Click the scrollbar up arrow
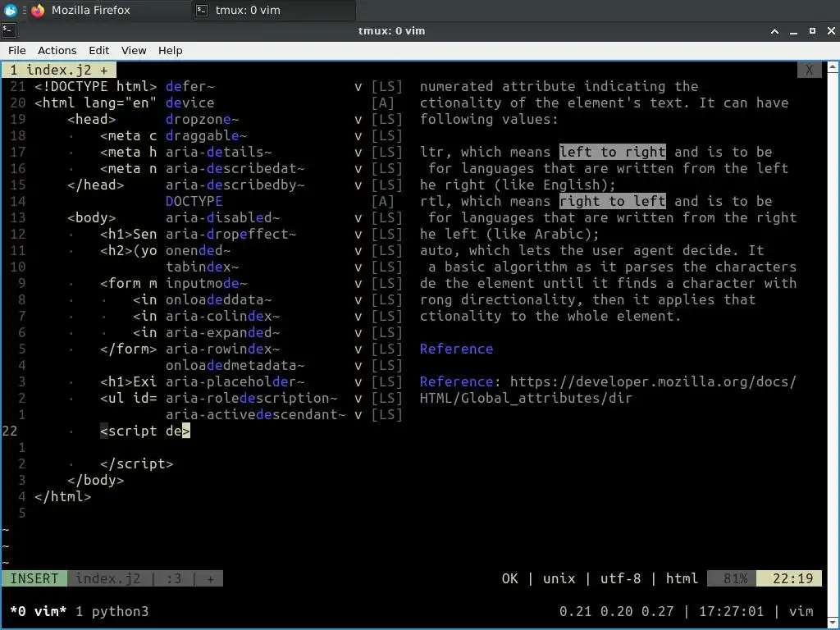The height and width of the screenshot is (630, 840). (833, 67)
